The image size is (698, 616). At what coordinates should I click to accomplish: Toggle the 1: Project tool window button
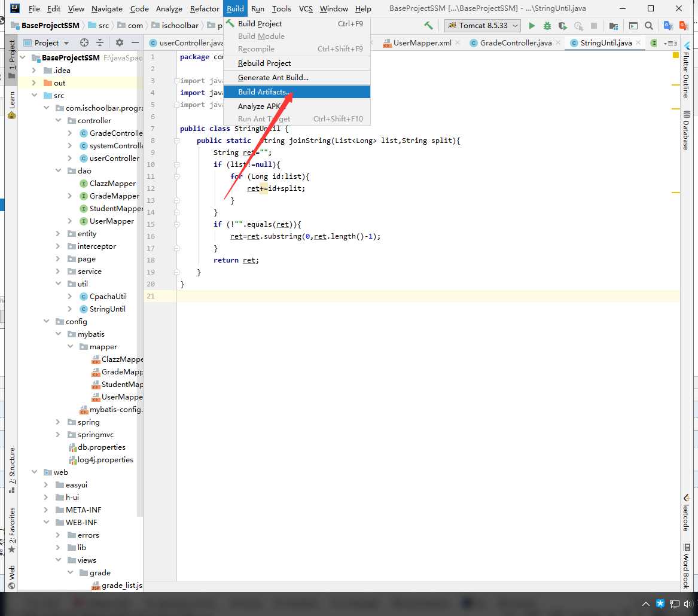click(x=11, y=60)
